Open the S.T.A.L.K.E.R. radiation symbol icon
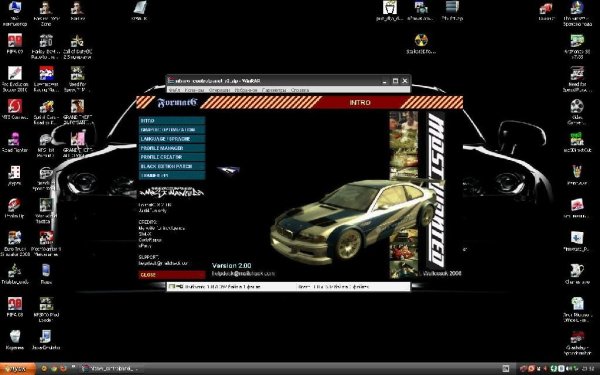Viewport: 600px width, 375px height. (x=421, y=40)
